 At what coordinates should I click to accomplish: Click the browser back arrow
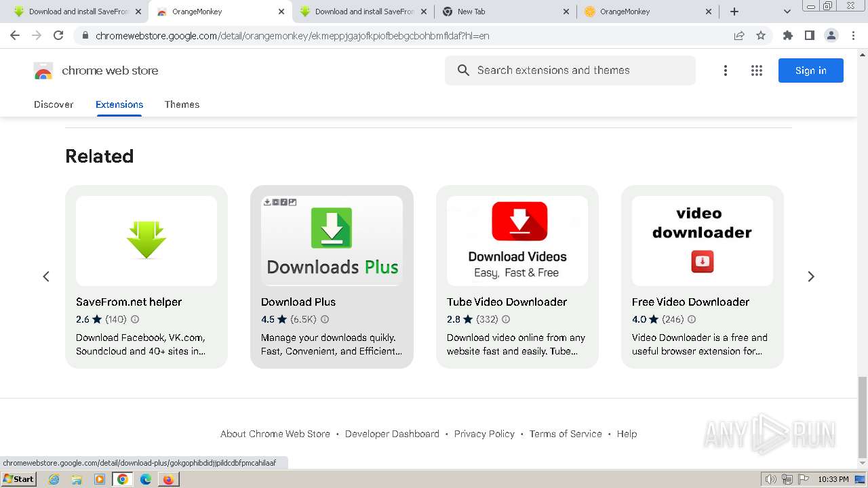coord(15,35)
